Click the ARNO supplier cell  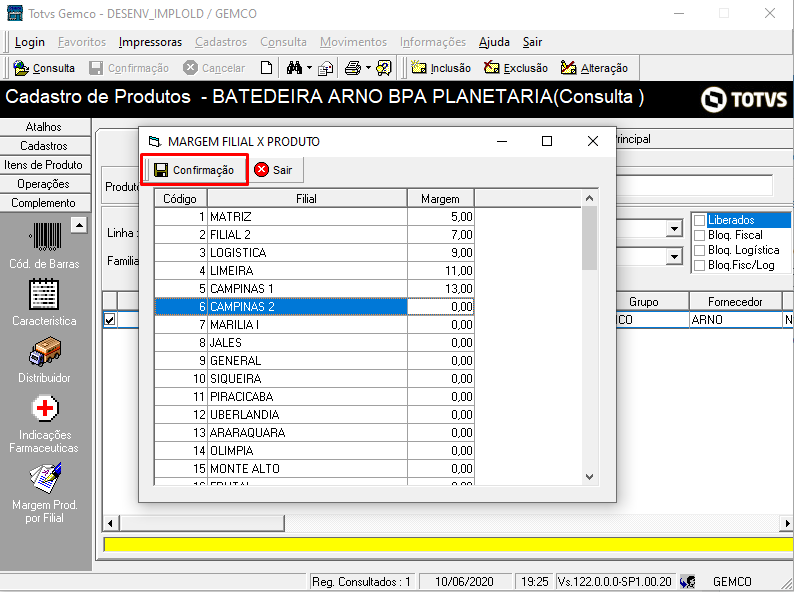(x=735, y=320)
